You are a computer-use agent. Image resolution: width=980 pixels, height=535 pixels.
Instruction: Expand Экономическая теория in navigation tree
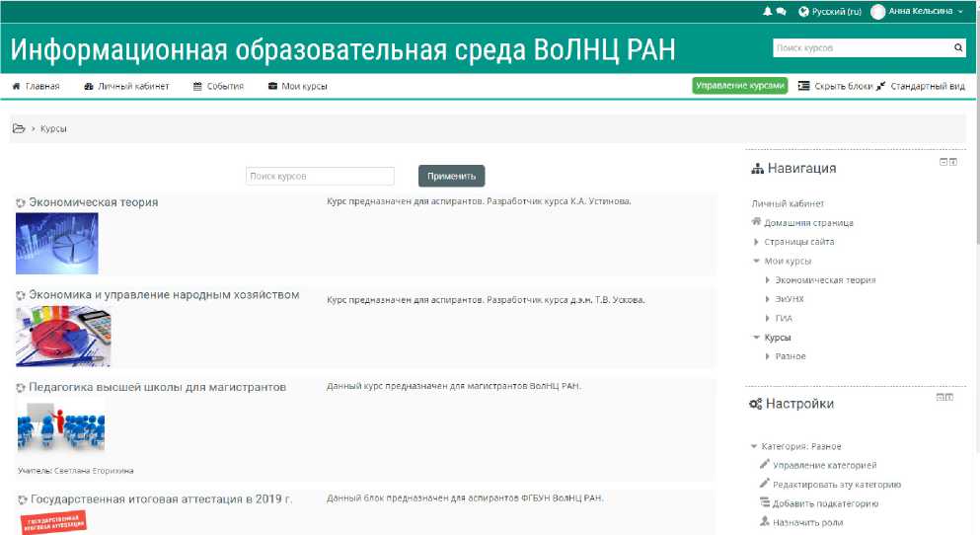coord(768,280)
